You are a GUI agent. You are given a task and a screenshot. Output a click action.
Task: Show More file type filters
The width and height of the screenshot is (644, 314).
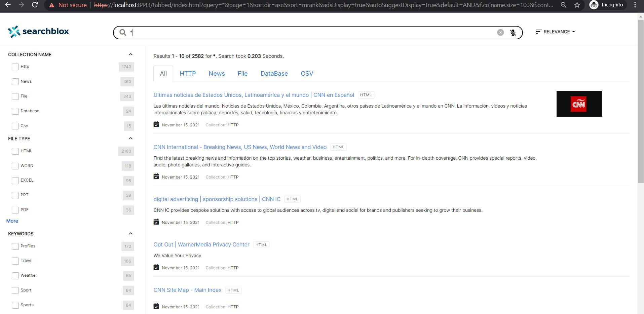coord(12,221)
